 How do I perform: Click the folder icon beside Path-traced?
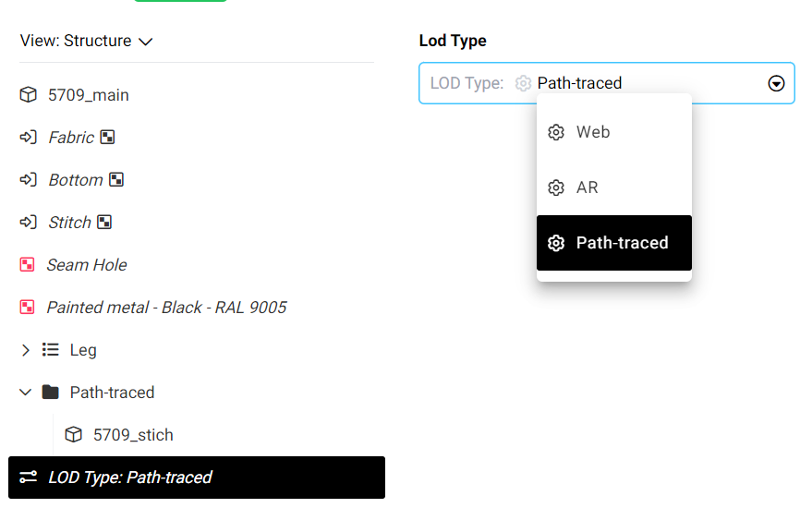coord(51,393)
